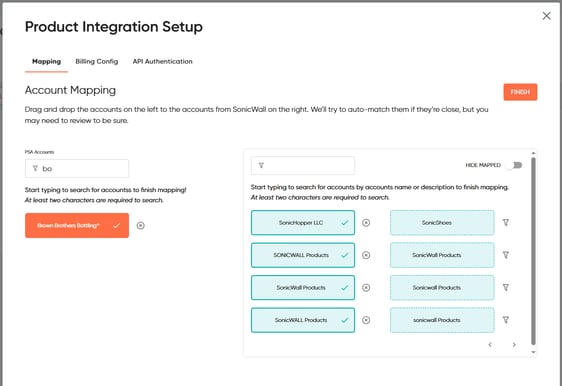The height and width of the screenshot is (386, 562).
Task: Open the API Authentication tab
Action: [162, 61]
